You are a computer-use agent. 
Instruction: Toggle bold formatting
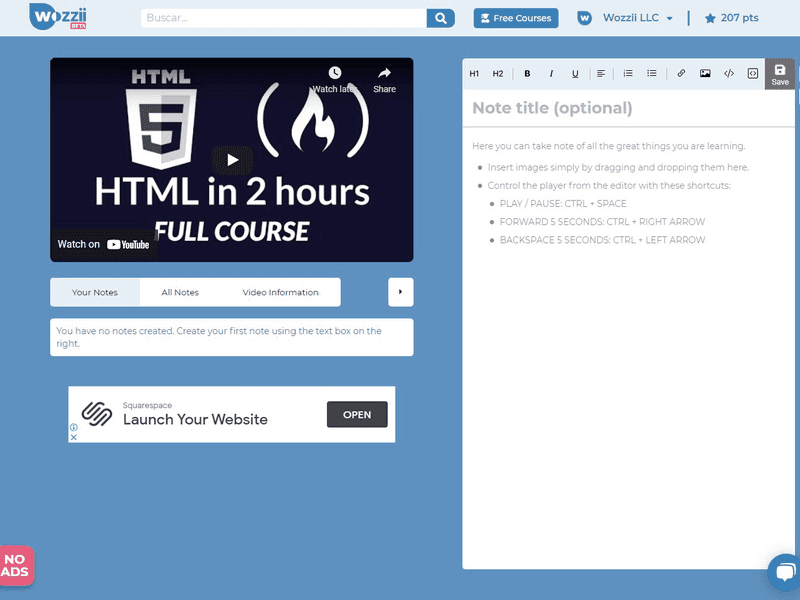527,73
